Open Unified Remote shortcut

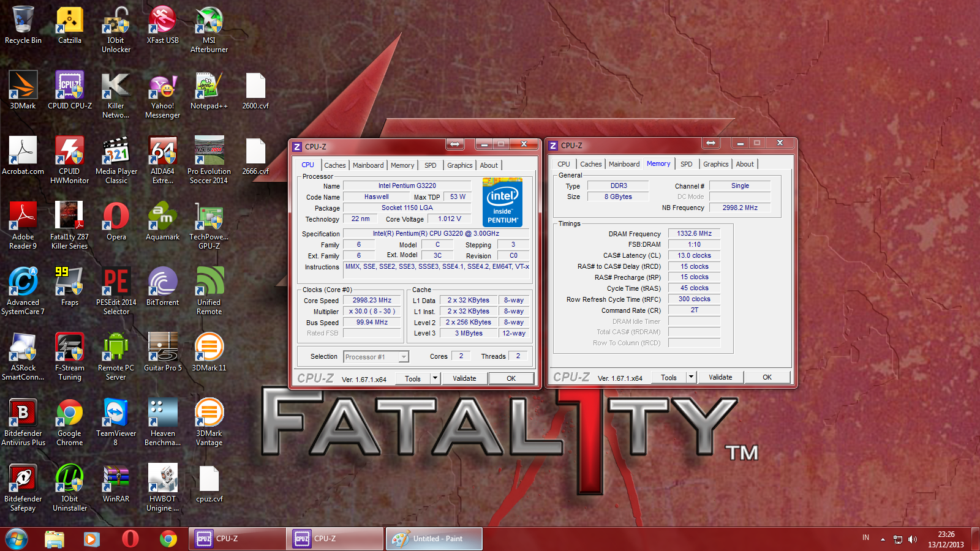tap(209, 291)
